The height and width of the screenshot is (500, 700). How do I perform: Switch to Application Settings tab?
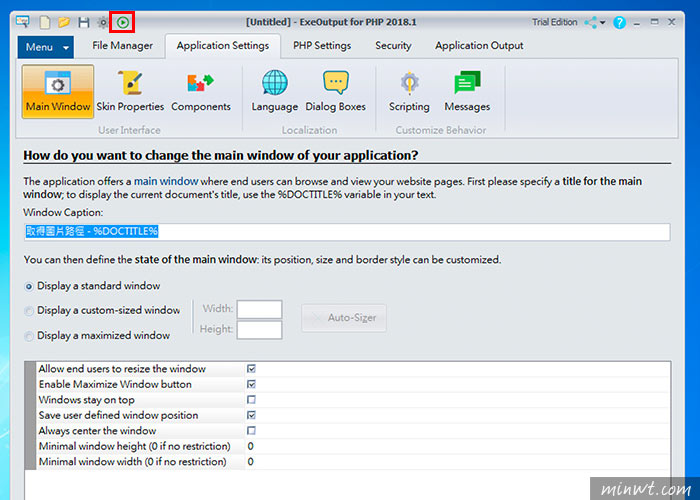pyautogui.click(x=223, y=46)
